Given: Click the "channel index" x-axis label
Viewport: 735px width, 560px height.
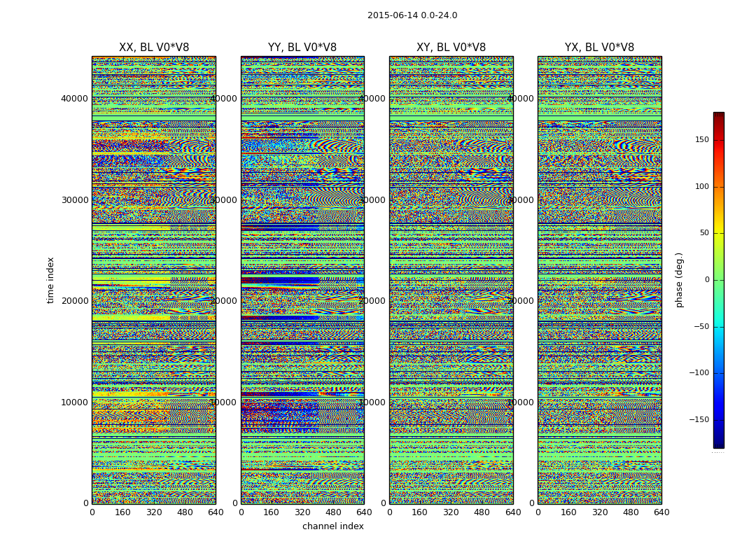Looking at the screenshot, I should point(332,526).
